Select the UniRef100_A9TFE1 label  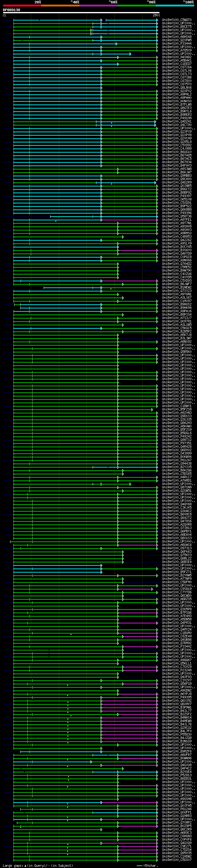[176, 220]
